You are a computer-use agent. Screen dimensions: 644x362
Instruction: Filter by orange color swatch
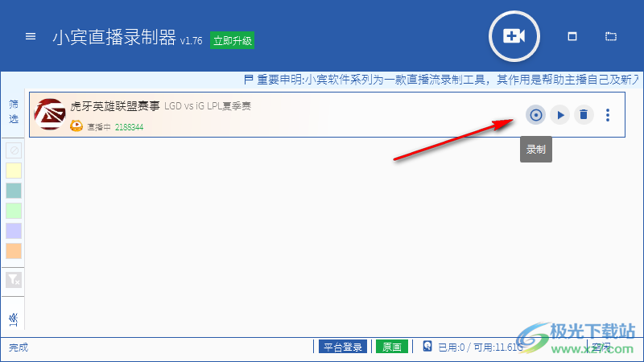[14, 251]
